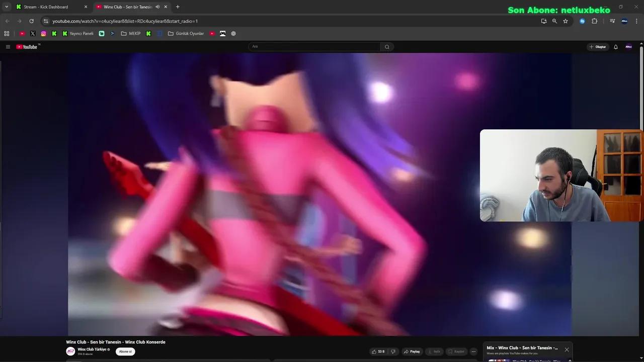
Task: Dislike the video with thumbs down
Action: [x=393, y=351]
